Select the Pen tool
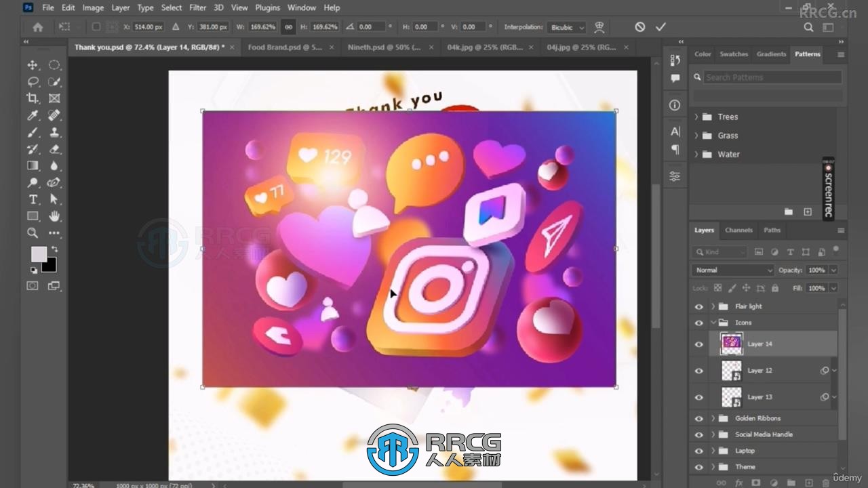This screenshot has height=488, width=868. [x=54, y=182]
